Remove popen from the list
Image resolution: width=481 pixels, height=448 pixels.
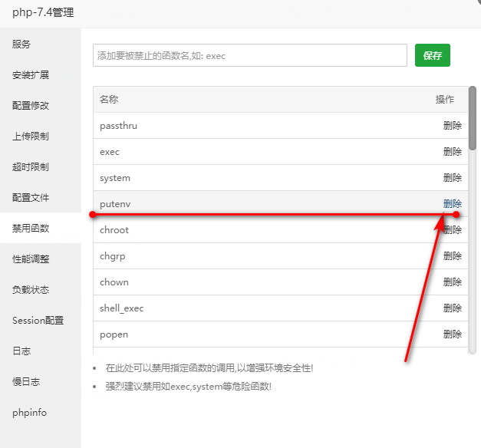453,334
